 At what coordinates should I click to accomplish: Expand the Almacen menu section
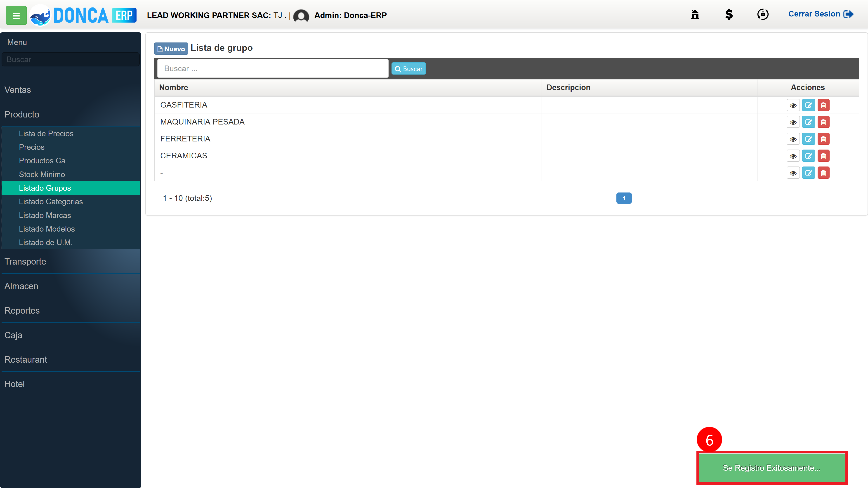point(71,286)
